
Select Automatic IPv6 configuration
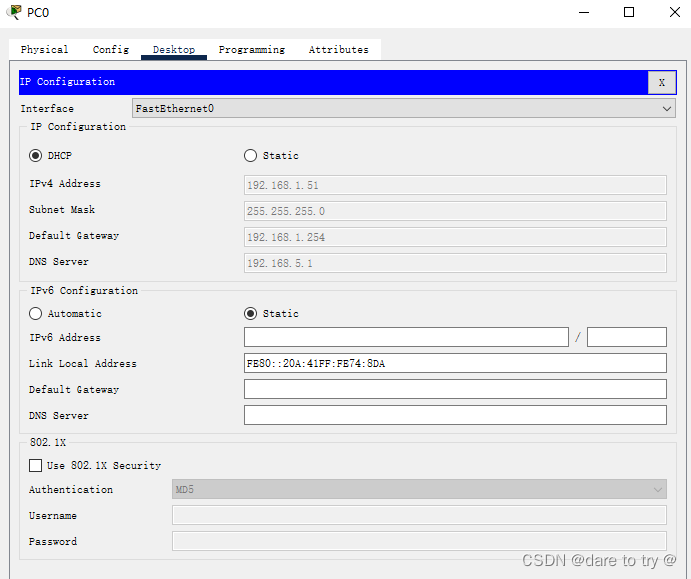35,313
